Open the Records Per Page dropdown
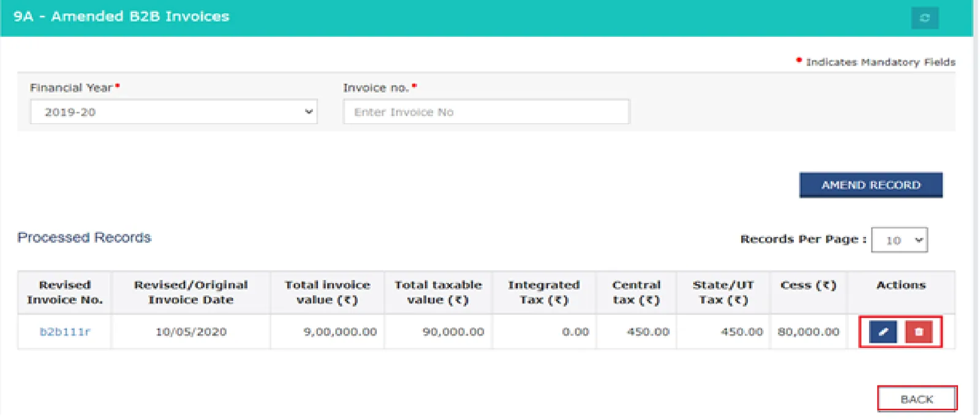The image size is (980, 420). (899, 240)
